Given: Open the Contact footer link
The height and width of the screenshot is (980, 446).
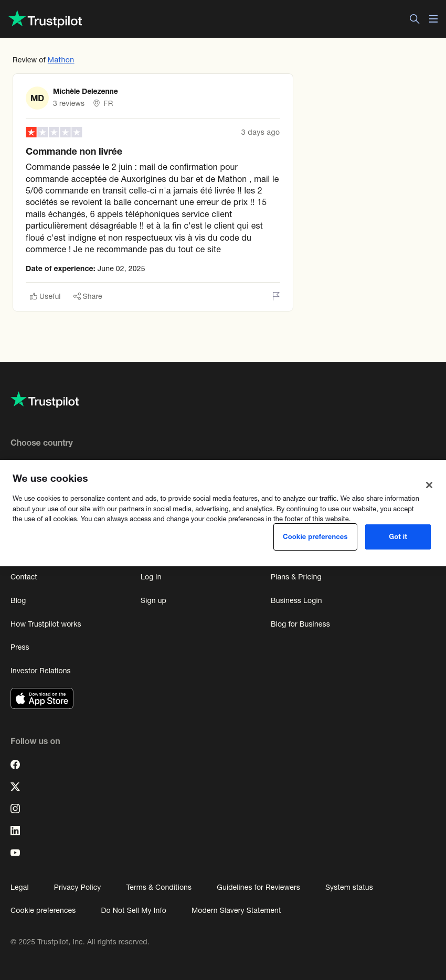Looking at the screenshot, I should [x=24, y=577].
